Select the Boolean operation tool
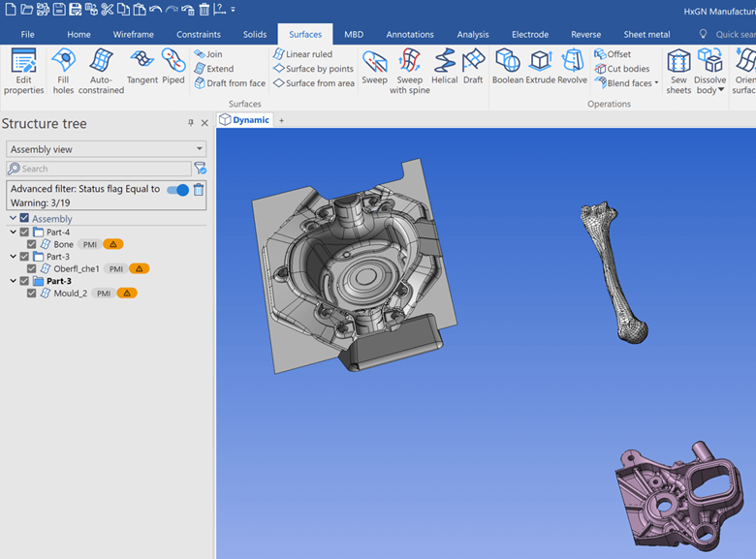This screenshot has width=756, height=559. tap(508, 67)
